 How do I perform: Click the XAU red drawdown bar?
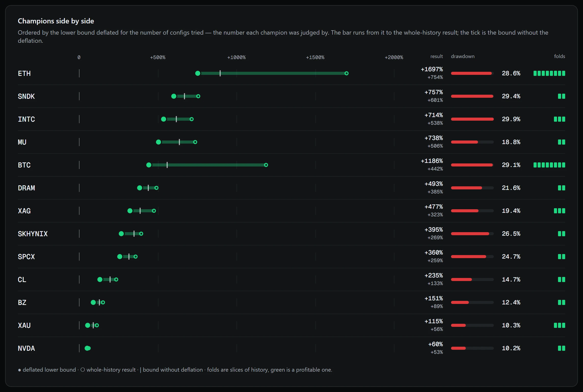458,325
